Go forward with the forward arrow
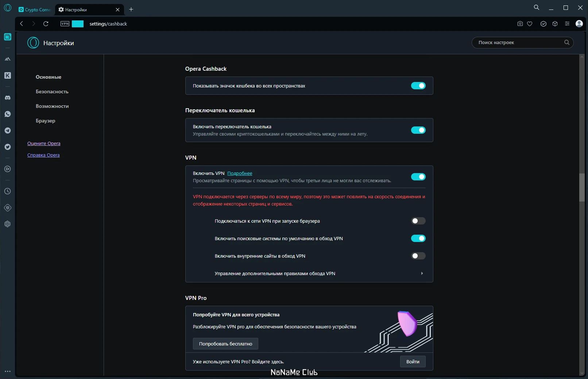 point(34,24)
